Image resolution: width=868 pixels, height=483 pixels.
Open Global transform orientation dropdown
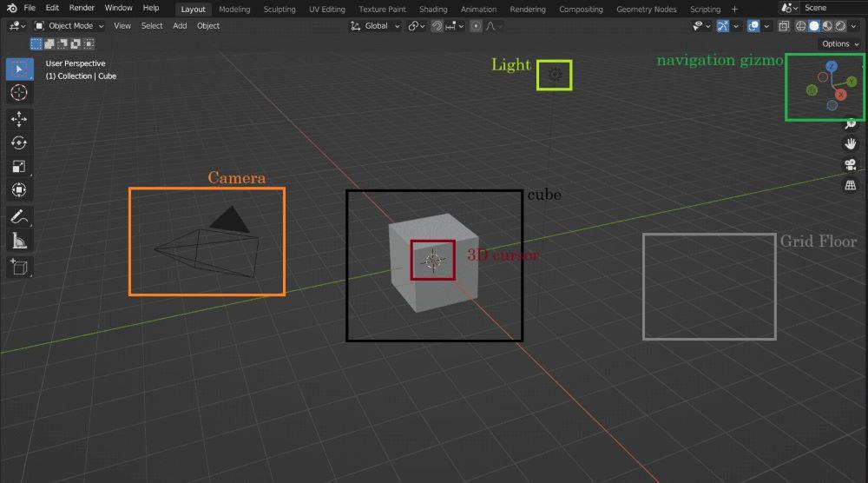pyautogui.click(x=375, y=26)
